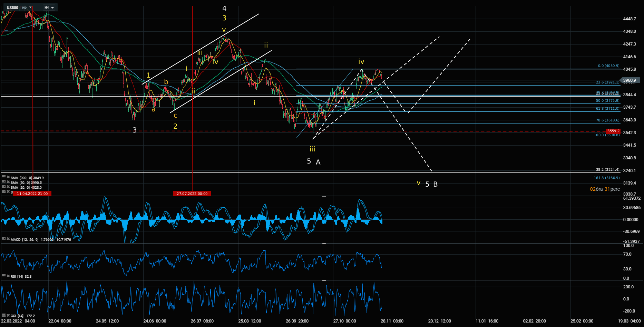Select the MACD panel resize handle
Viewport: 644px width, 327px height.
(x=324, y=196)
